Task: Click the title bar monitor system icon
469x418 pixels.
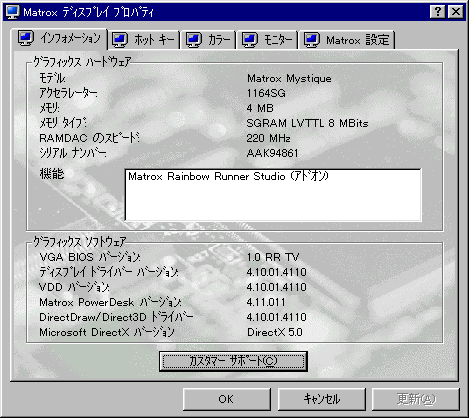Action: pyautogui.click(x=13, y=12)
